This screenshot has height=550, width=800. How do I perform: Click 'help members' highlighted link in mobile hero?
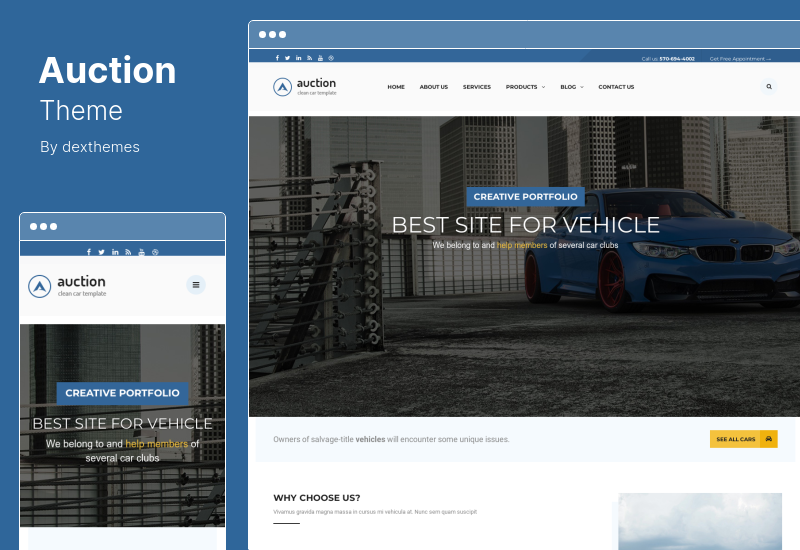point(157,444)
